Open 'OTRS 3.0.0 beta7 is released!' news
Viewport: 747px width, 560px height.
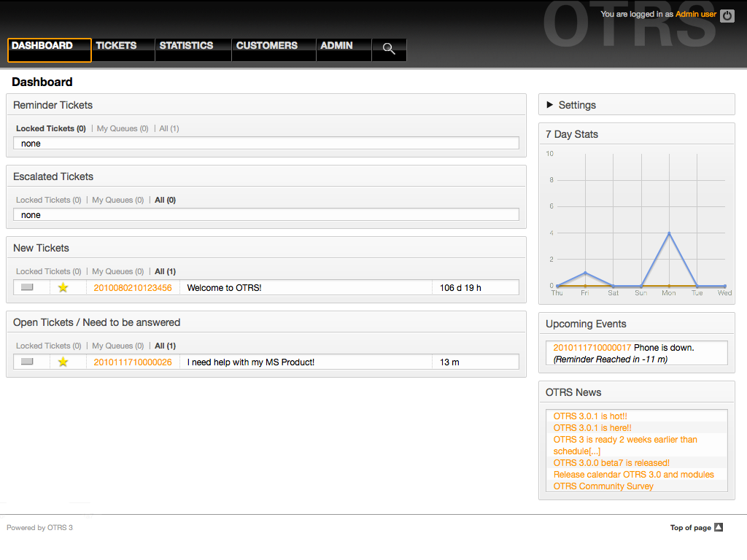pyautogui.click(x=611, y=463)
